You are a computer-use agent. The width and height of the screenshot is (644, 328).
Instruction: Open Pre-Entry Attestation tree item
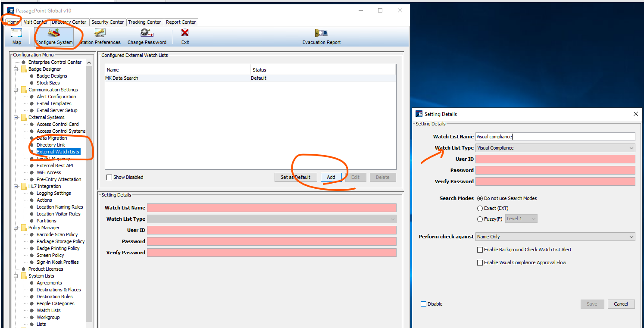[x=59, y=179]
